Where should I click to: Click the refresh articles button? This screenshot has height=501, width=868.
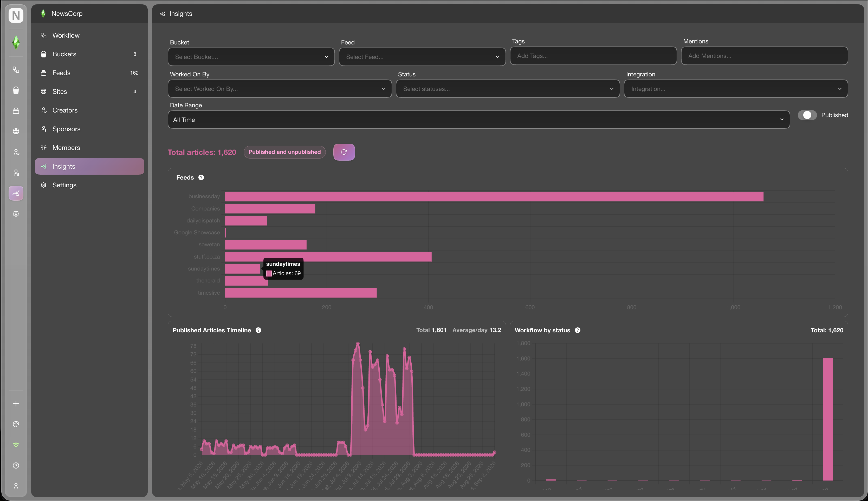pos(344,152)
